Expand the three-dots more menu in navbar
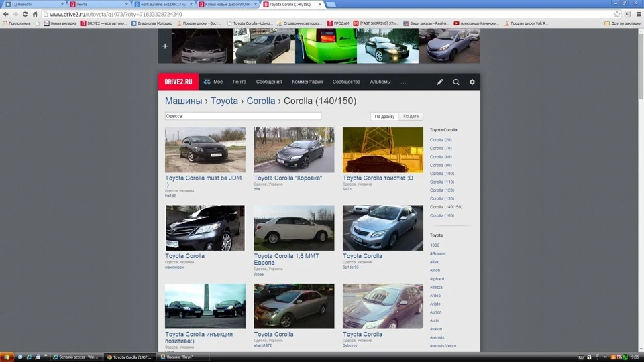Viewport: 644px width, 362px height. (x=403, y=82)
